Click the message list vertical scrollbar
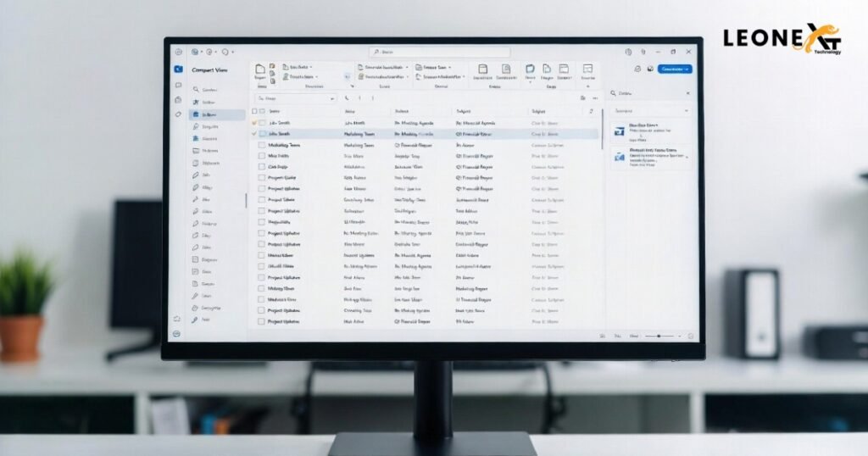Image resolution: width=868 pixels, height=456 pixels. click(603, 128)
